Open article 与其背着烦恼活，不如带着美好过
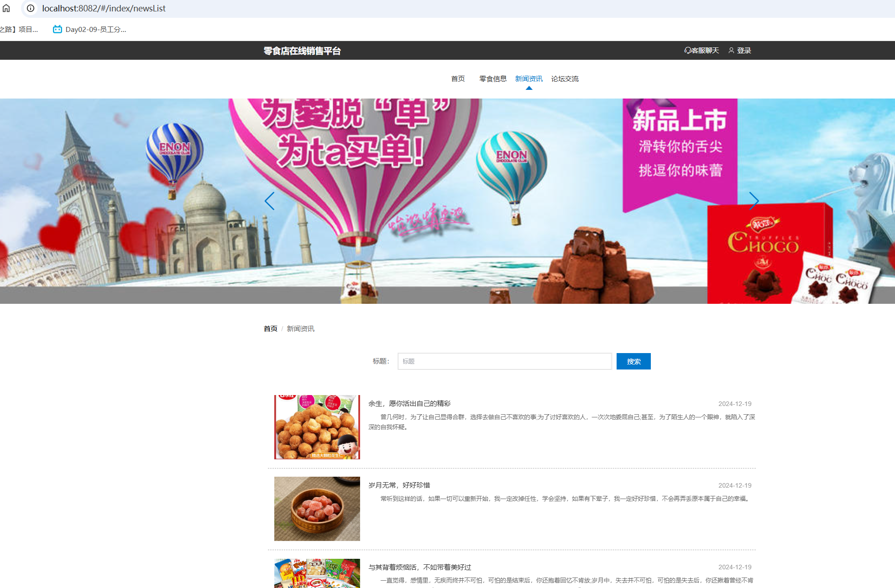The image size is (895, 588). (x=420, y=567)
